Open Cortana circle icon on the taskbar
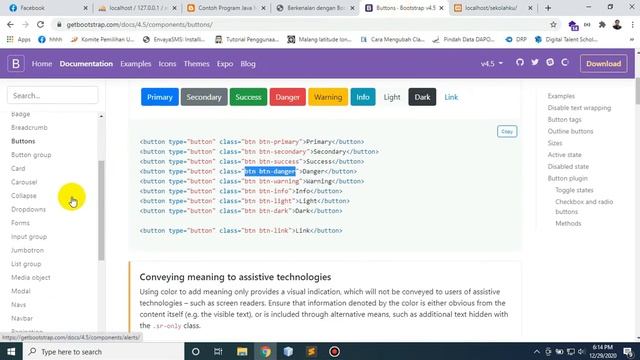 (196, 351)
